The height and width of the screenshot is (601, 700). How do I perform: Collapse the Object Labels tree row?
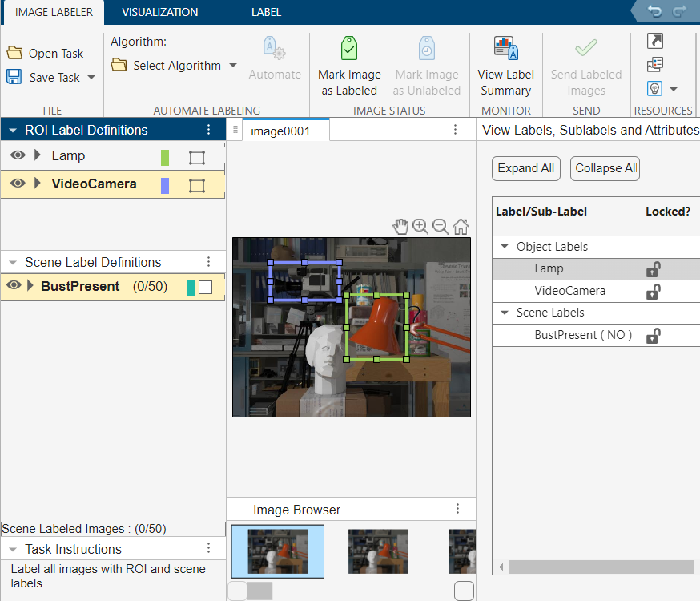(505, 247)
